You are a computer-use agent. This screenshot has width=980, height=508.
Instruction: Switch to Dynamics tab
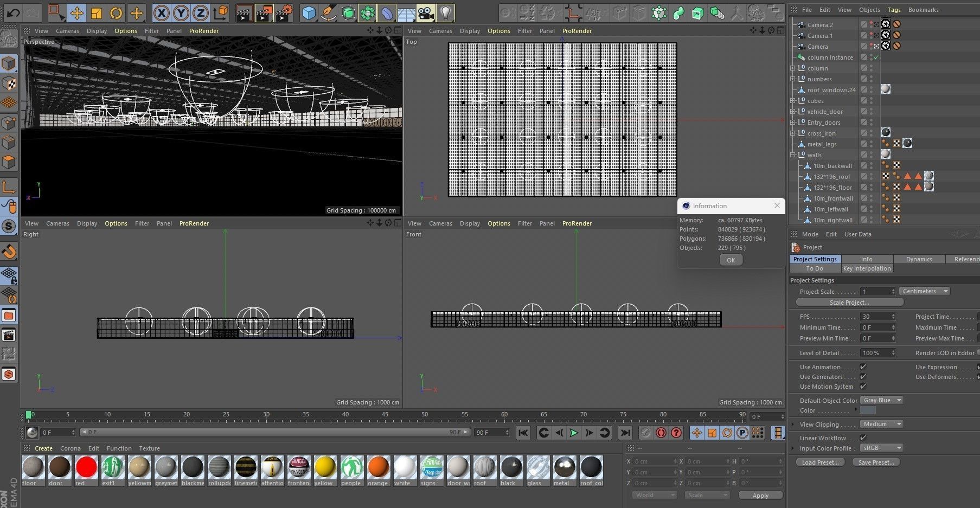pyautogui.click(x=919, y=259)
